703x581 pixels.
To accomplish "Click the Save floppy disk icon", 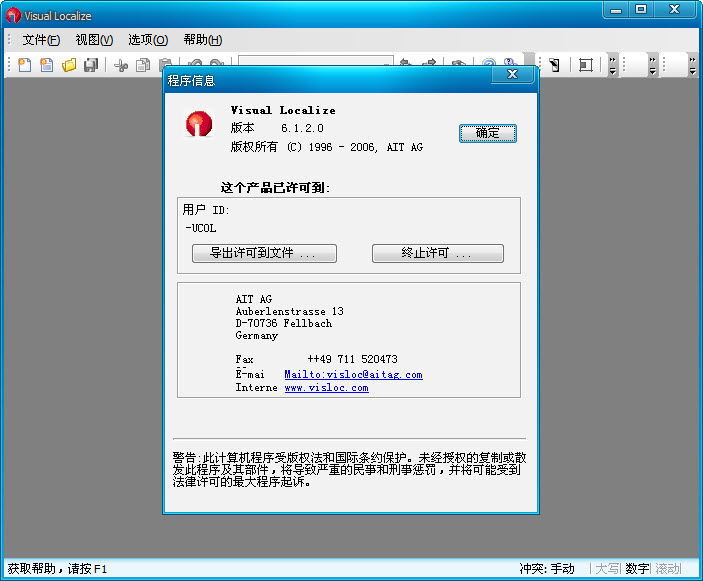I will 91,65.
